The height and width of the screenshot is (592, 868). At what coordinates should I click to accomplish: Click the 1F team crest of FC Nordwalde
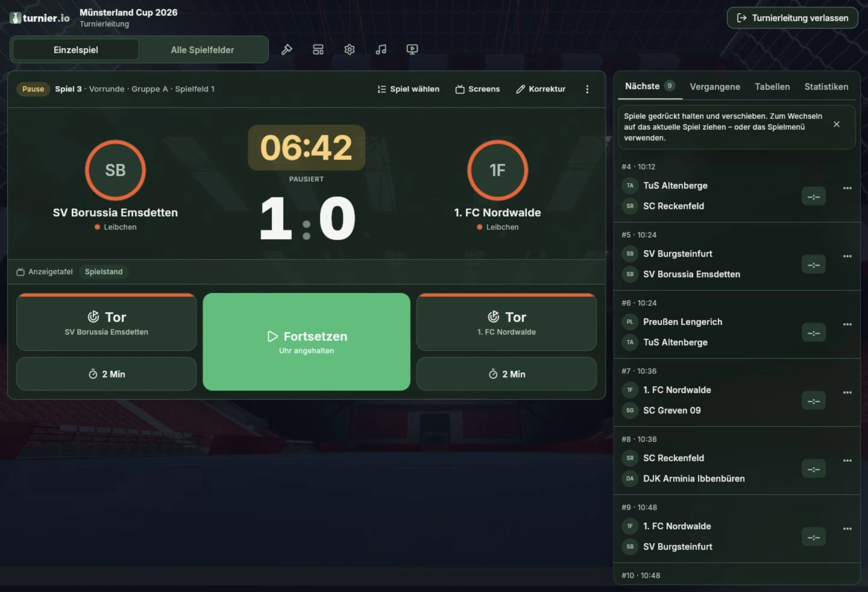click(x=497, y=170)
